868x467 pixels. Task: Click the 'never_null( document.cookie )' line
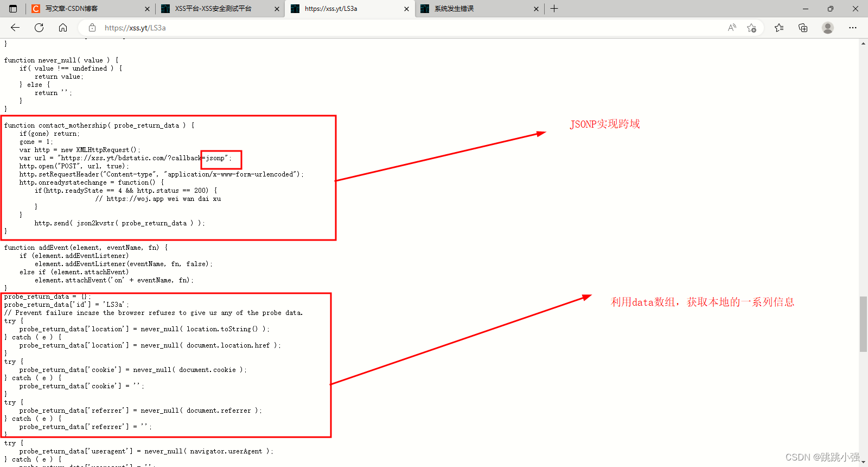pos(133,370)
